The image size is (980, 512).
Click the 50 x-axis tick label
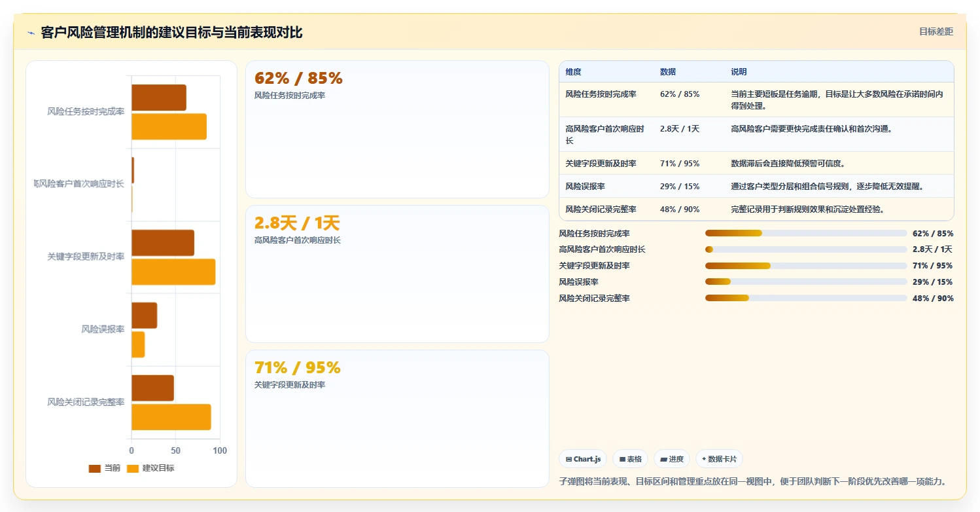coord(175,451)
